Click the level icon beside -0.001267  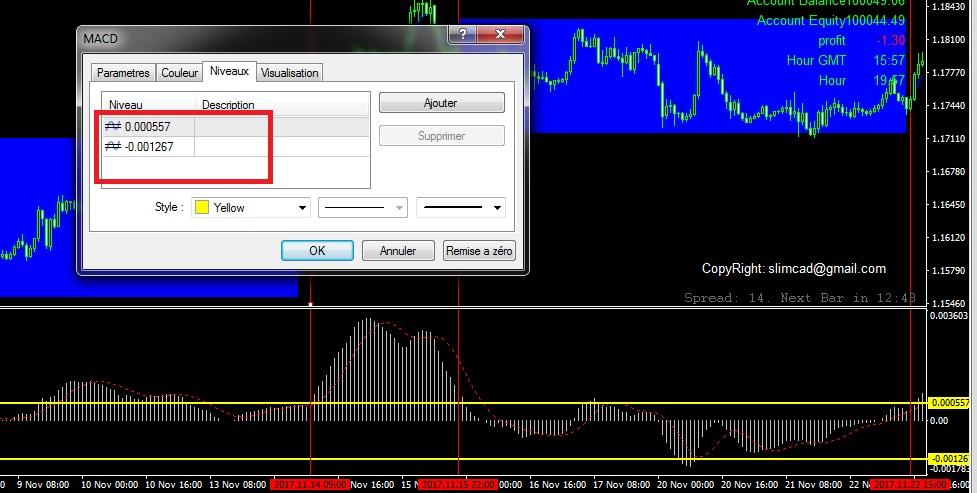(x=114, y=147)
